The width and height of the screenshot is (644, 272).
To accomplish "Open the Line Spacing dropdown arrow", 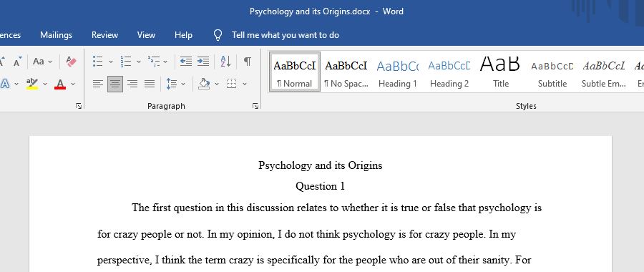I will point(183,84).
